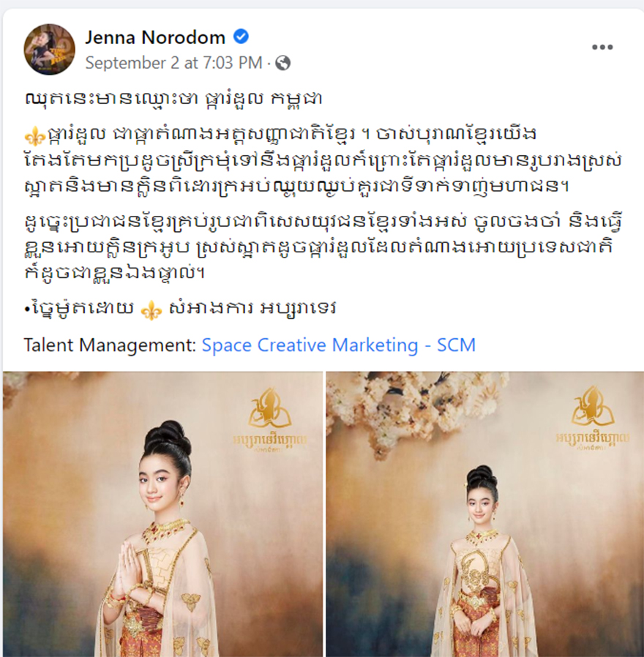Open the left photo with praying hands
This screenshot has width=644, height=657.
pos(162,514)
